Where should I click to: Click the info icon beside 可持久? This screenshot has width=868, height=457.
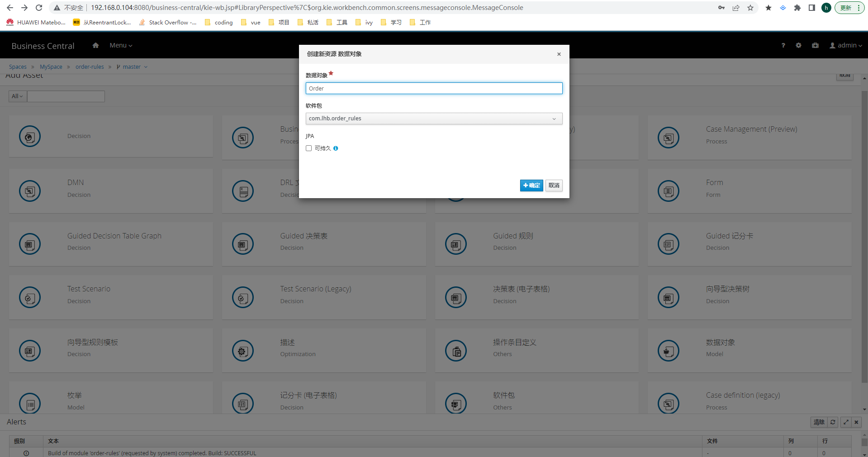(336, 148)
